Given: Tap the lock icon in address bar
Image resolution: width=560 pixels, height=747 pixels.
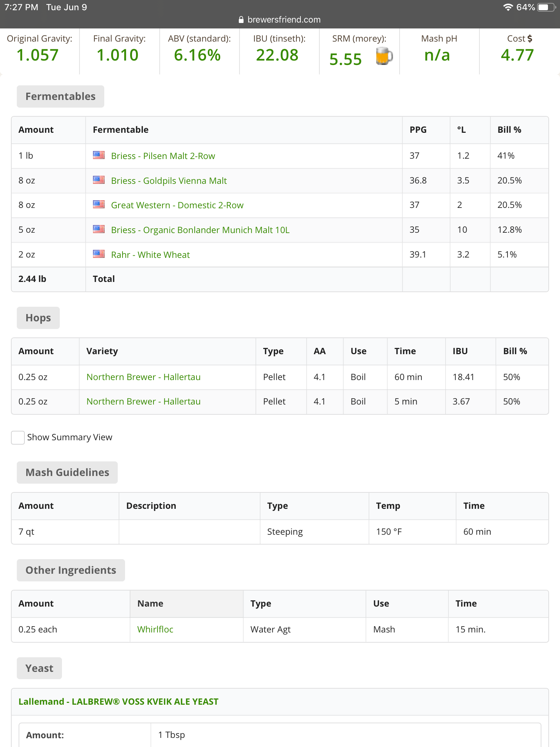Looking at the screenshot, I should pyautogui.click(x=241, y=20).
